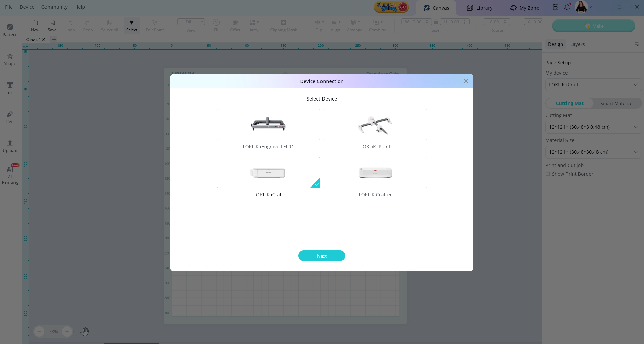Viewport: 644px width, 344px height.
Task: Open the Upload panel
Action: click(x=10, y=146)
